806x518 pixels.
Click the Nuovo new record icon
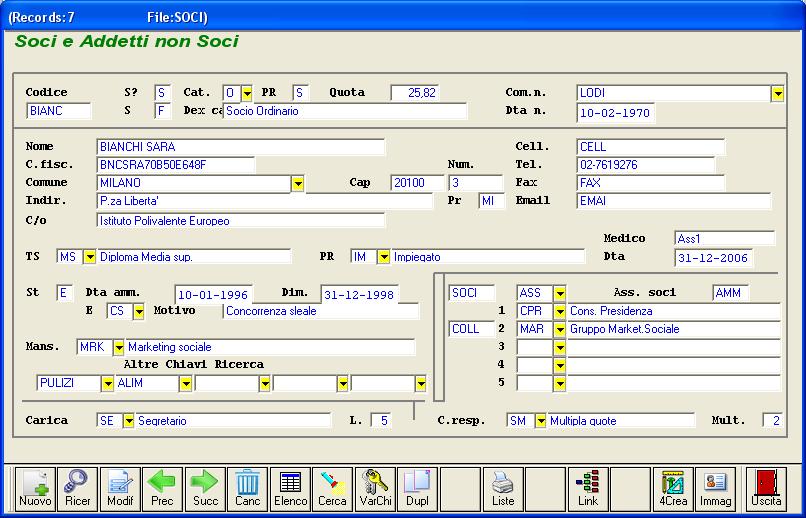point(35,489)
